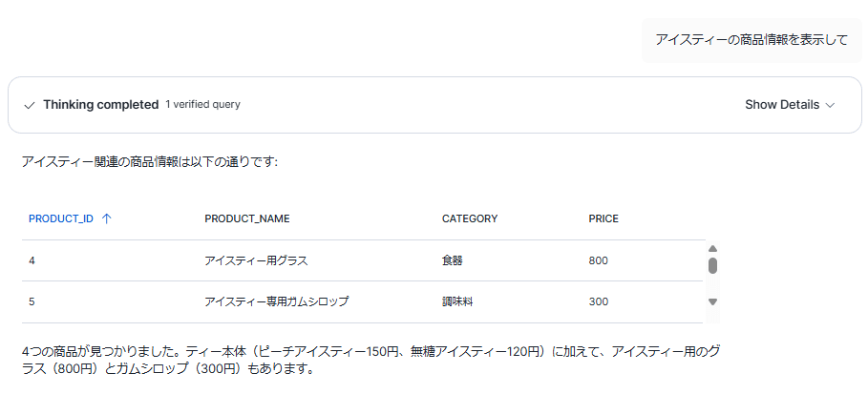The image size is (868, 415).
Task: Click the Thinking completed status text
Action: [100, 105]
